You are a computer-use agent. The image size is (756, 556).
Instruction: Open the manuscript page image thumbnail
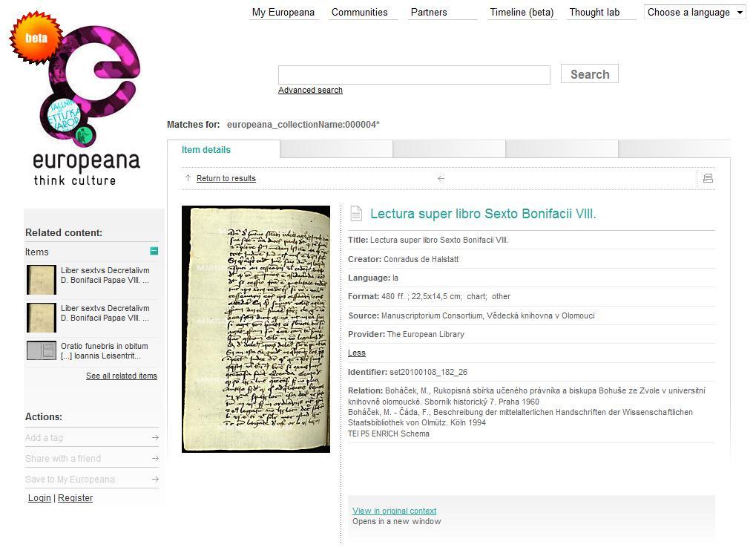click(x=256, y=330)
